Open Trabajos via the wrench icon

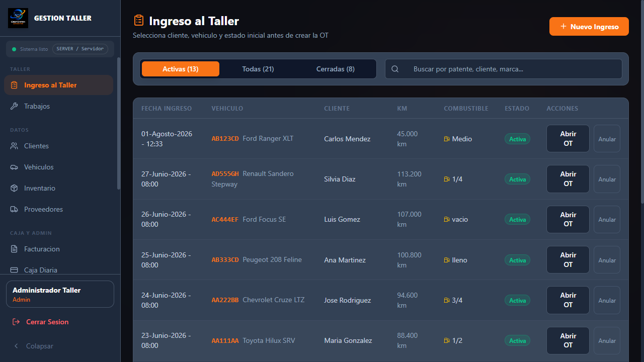(14, 106)
